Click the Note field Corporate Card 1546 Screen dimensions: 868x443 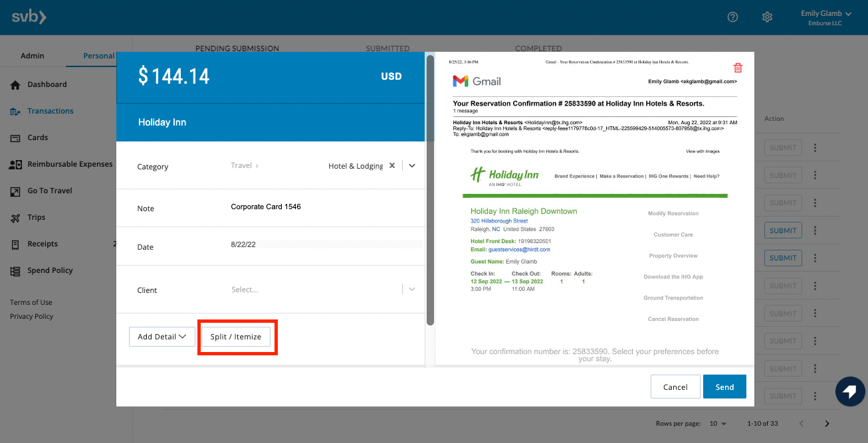pyautogui.click(x=266, y=207)
